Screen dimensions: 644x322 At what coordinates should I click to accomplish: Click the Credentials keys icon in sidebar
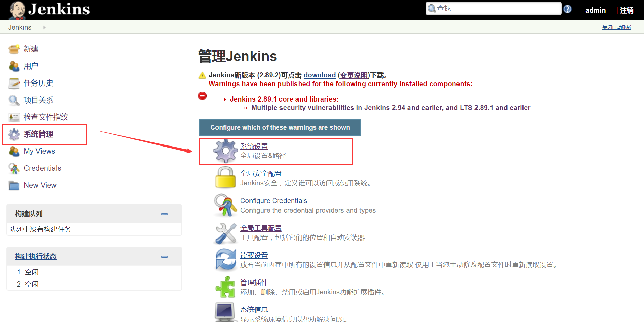[14, 168]
